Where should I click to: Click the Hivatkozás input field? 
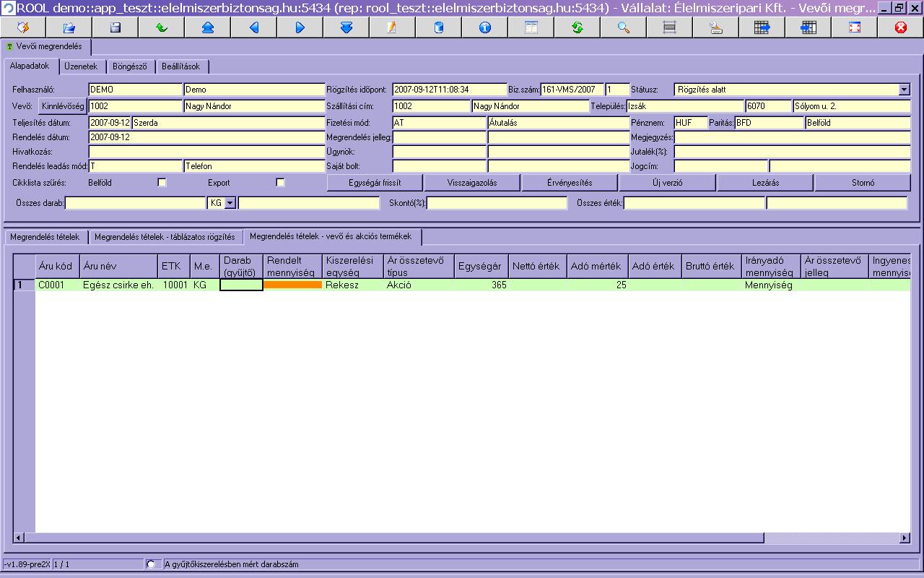click(x=206, y=152)
